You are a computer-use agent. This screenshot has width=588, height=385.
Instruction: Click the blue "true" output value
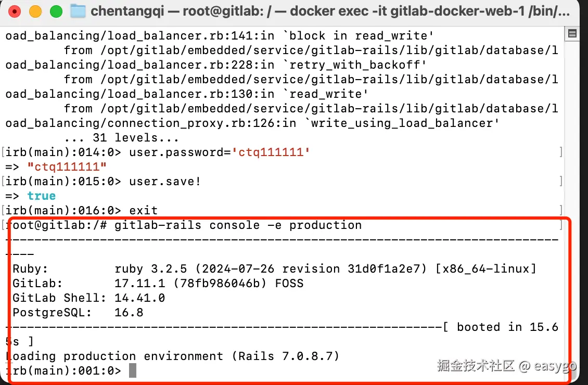click(42, 196)
